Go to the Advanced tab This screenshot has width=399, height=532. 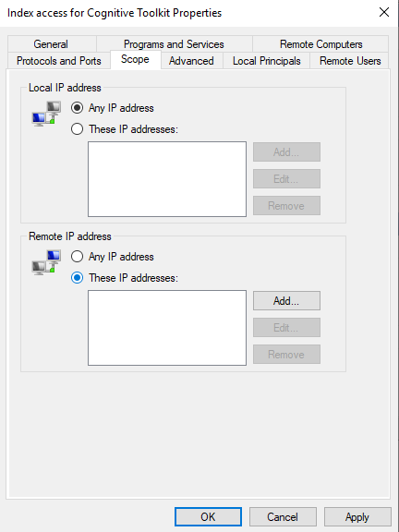click(191, 61)
